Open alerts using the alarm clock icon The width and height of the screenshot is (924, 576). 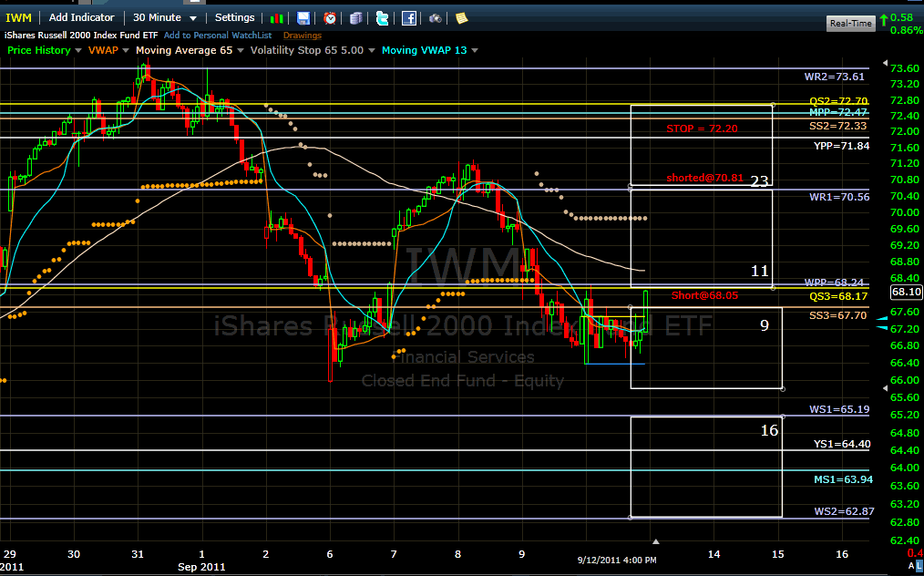(330, 18)
